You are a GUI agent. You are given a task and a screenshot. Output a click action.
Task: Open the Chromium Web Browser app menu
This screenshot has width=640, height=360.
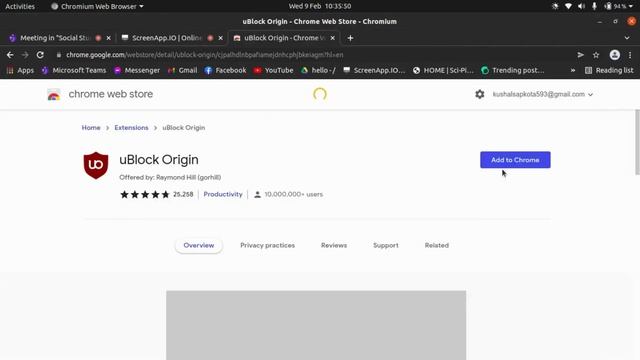point(97,6)
